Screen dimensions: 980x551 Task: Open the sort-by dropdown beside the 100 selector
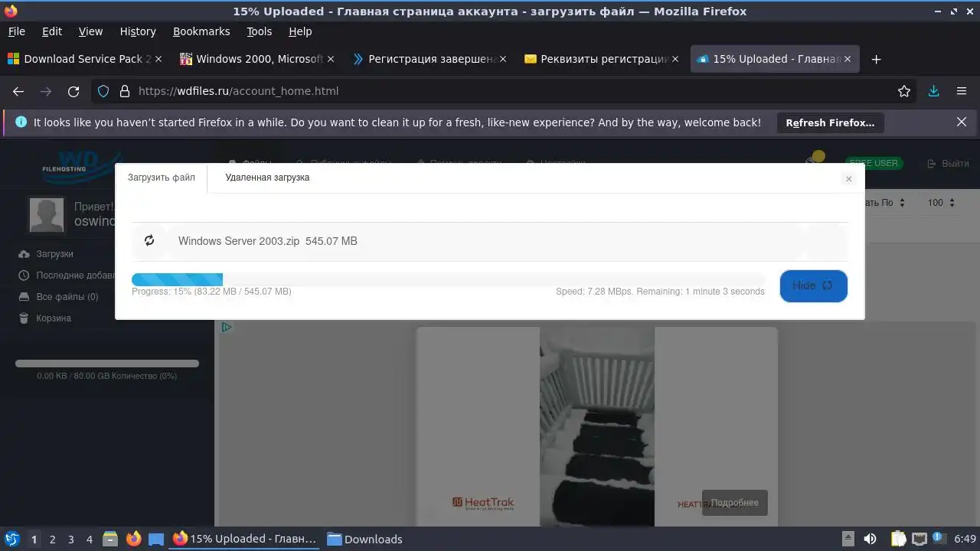pyautogui.click(x=887, y=203)
